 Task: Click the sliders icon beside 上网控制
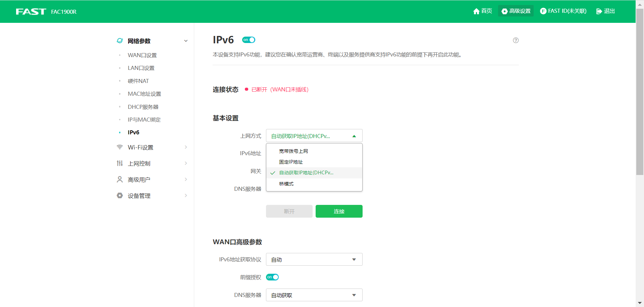(x=120, y=163)
